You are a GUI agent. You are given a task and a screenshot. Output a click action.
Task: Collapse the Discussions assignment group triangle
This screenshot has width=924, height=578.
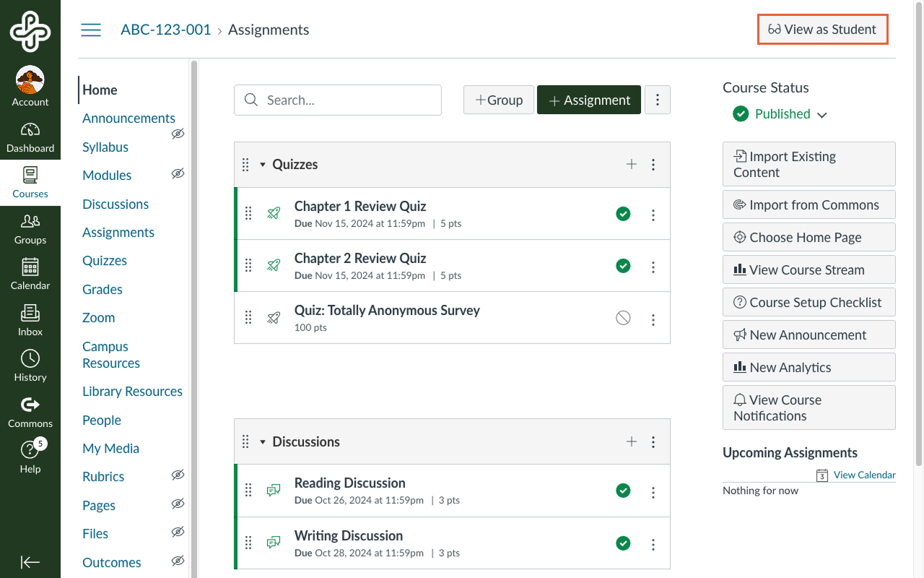pyautogui.click(x=263, y=442)
